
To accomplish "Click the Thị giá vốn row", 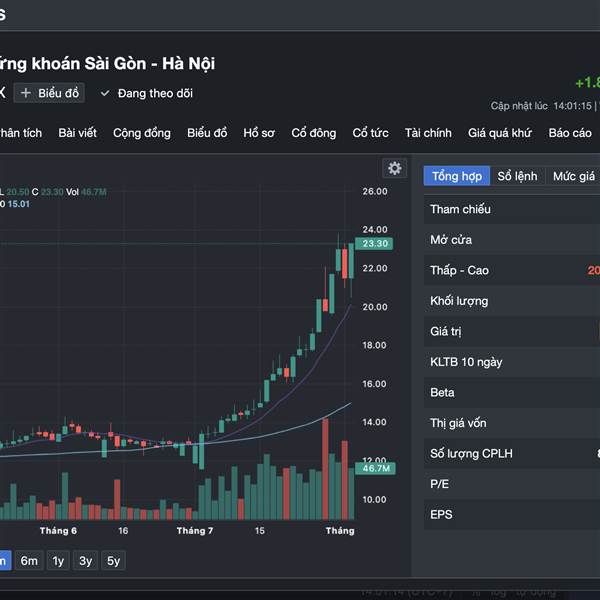I will coord(512,423).
